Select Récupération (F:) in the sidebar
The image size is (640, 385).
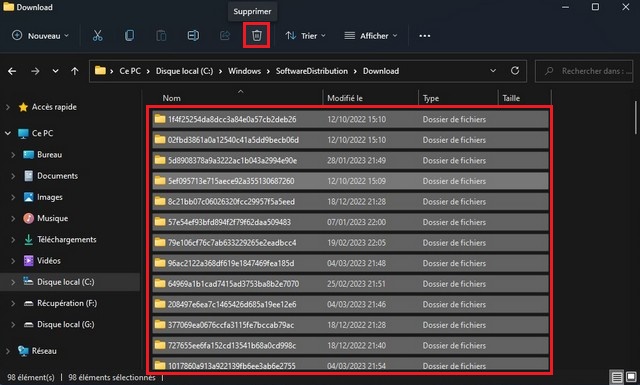tap(67, 303)
